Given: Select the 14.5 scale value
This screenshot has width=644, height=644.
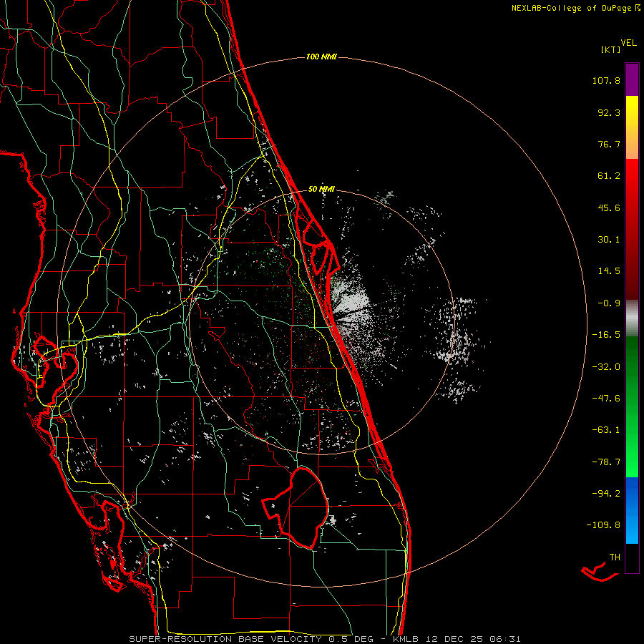Looking at the screenshot, I should [x=609, y=271].
